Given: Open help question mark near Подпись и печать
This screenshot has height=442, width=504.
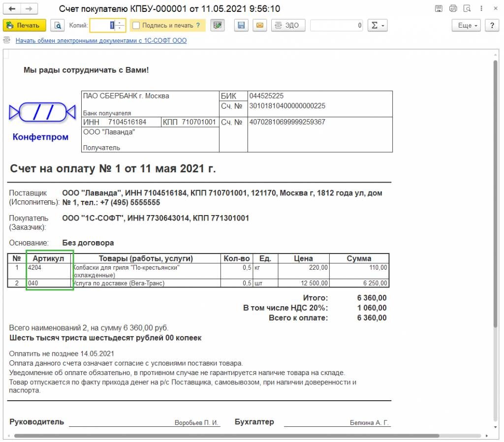Looking at the screenshot, I should click(x=198, y=26).
